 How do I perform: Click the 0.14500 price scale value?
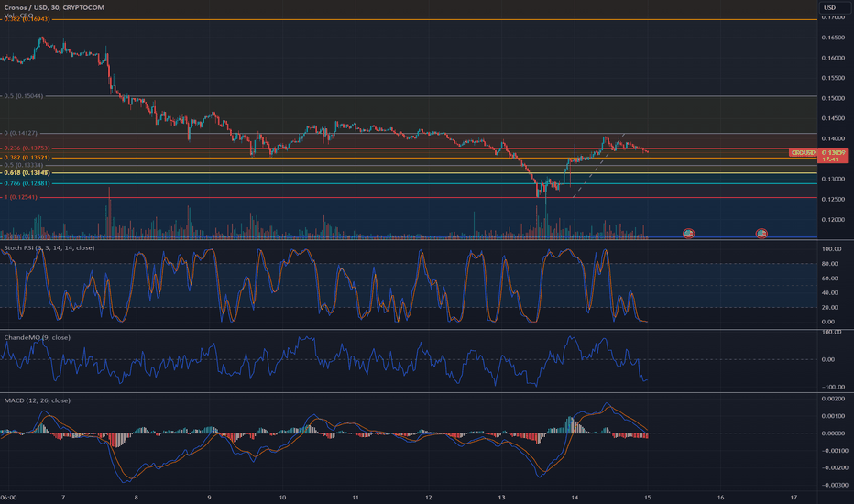click(833, 118)
